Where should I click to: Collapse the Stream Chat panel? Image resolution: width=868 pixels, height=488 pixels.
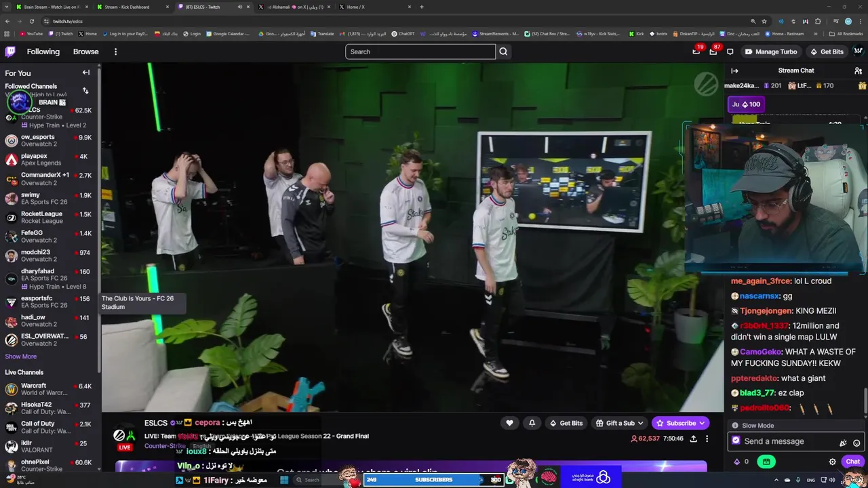click(734, 70)
